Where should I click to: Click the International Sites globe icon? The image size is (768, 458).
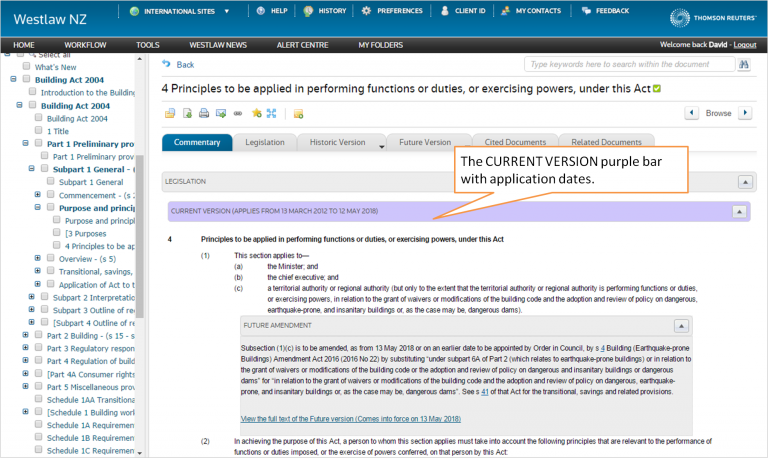coord(134,11)
